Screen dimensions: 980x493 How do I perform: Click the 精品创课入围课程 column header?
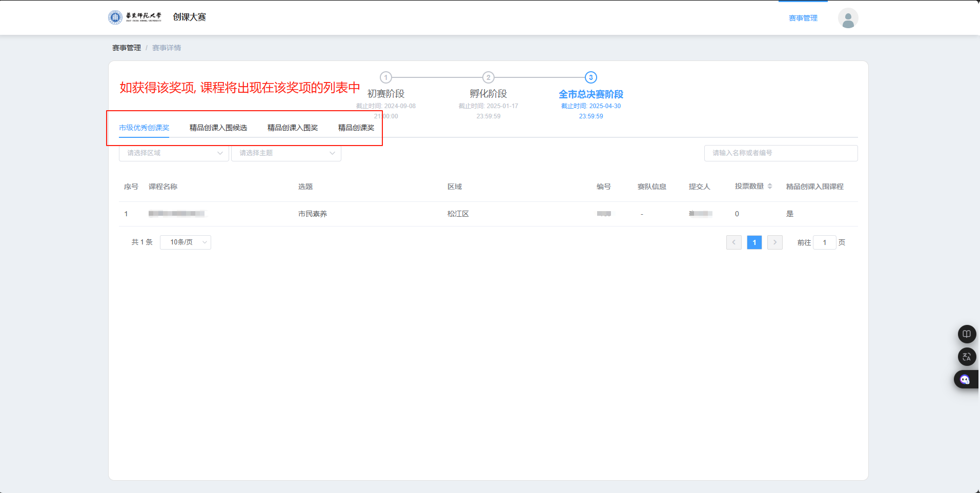[x=815, y=187]
